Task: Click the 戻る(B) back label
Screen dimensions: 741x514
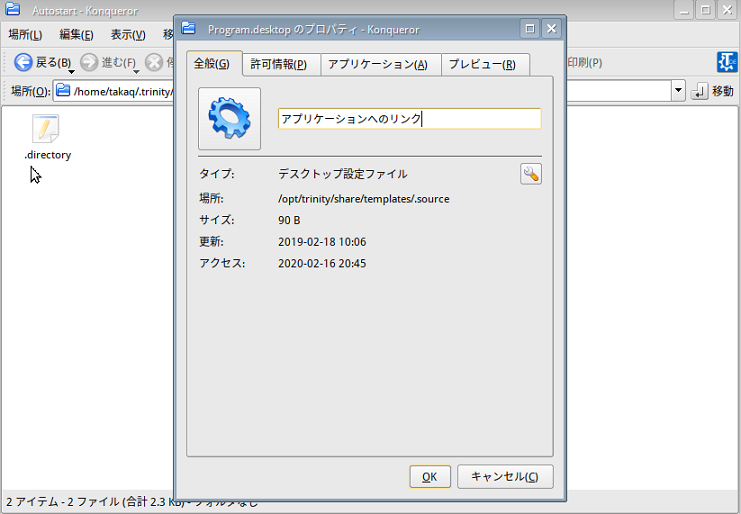Action: click(x=53, y=62)
